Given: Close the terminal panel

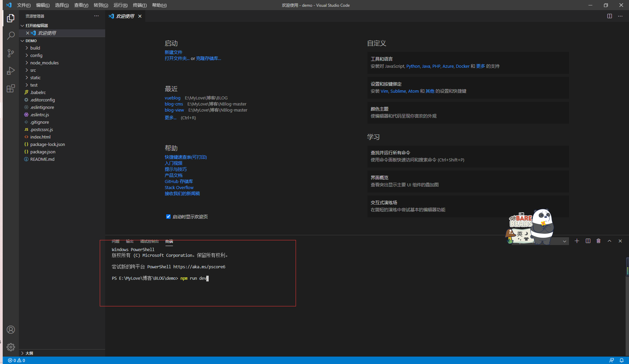Looking at the screenshot, I should coord(620,241).
